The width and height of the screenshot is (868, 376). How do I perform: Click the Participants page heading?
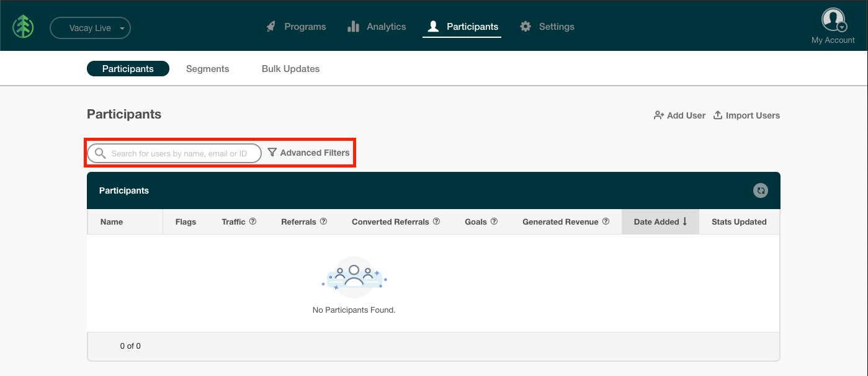coord(124,114)
